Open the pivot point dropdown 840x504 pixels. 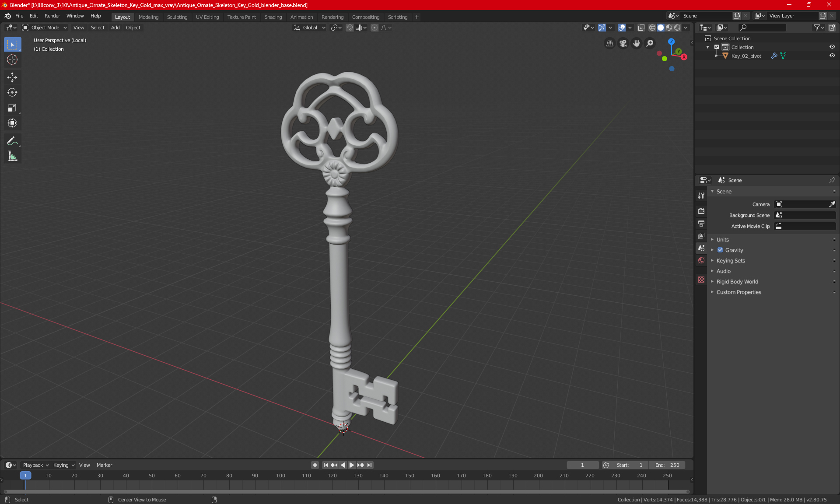coord(336,28)
